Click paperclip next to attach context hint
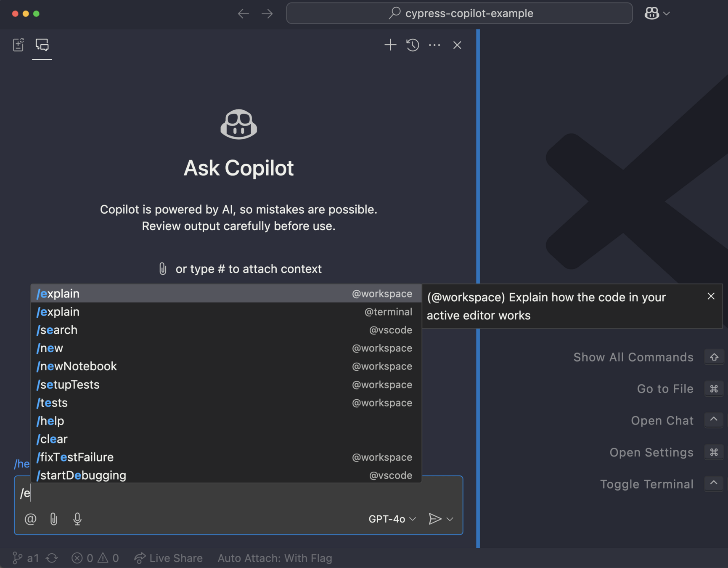Screen dimensions: 728x568 pyautogui.click(x=163, y=268)
